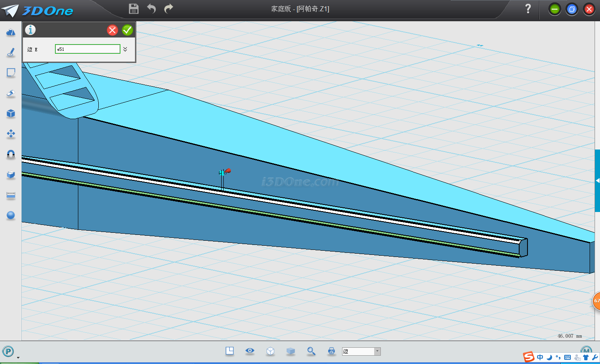The image size is (600, 364).
Task: Redo the previous action
Action: 169,9
